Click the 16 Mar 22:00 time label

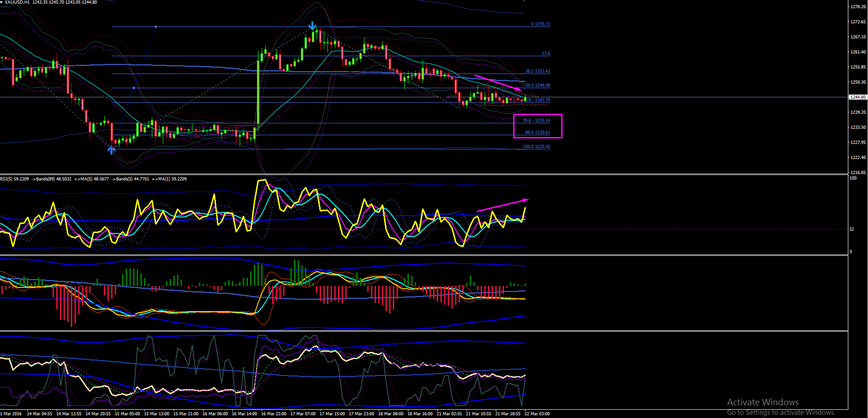coord(274,414)
